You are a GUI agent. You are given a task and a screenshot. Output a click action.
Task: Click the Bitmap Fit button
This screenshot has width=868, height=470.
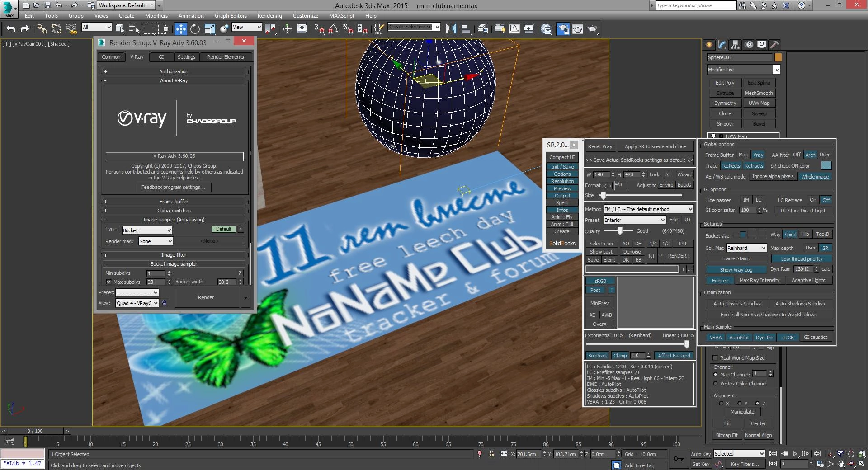coord(726,435)
